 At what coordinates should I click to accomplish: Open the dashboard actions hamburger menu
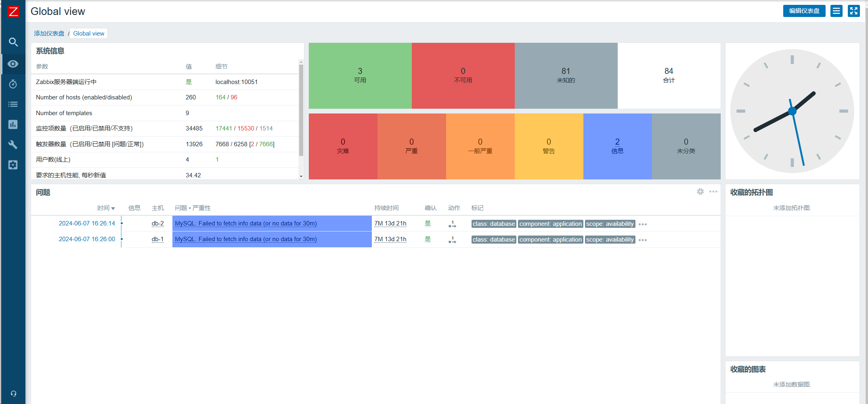837,11
